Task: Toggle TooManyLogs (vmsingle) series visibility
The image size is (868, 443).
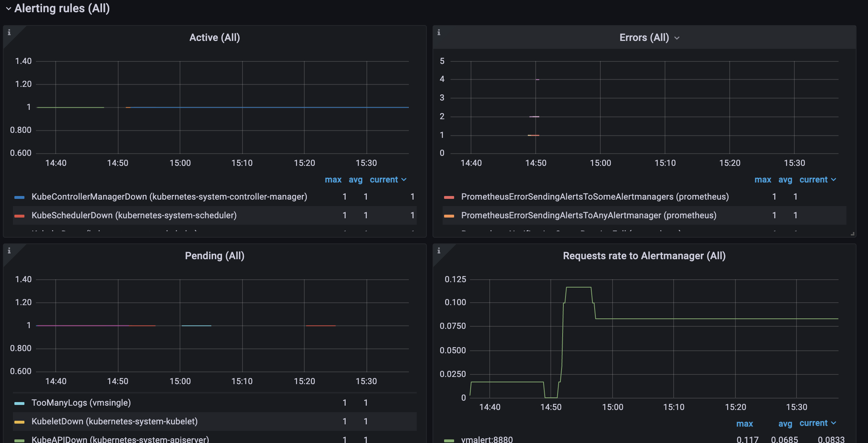Action: 81,403
